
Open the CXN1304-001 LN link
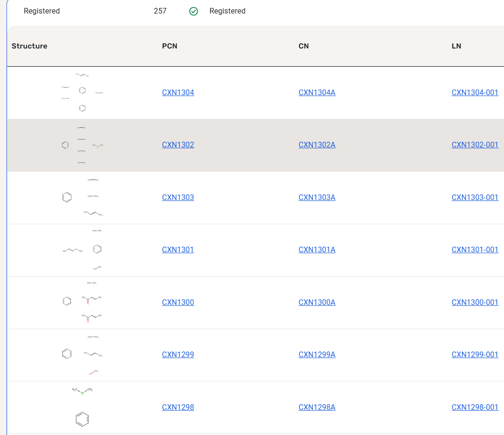(x=475, y=93)
